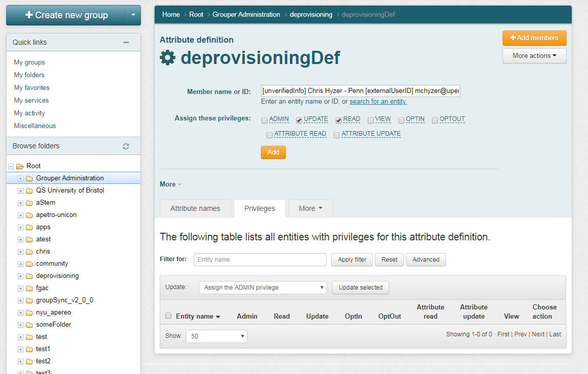
Task: Go to Root in the breadcrumb
Action: (x=196, y=15)
